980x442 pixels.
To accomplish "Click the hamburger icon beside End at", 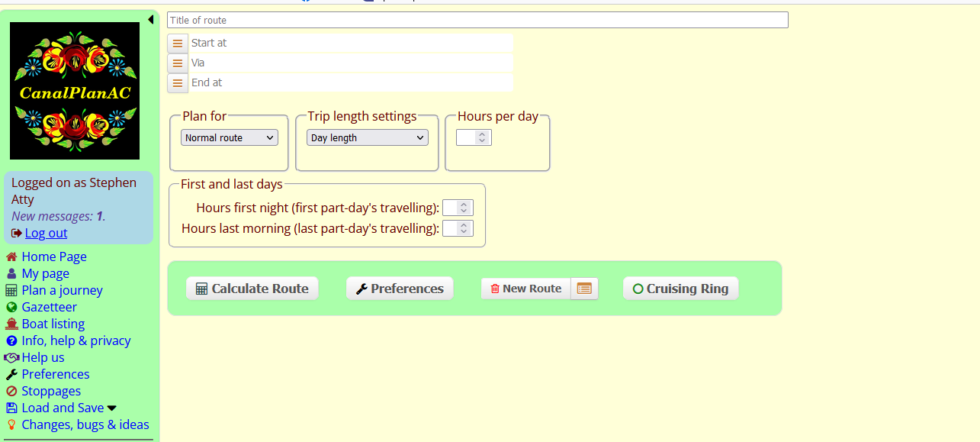I will point(178,83).
